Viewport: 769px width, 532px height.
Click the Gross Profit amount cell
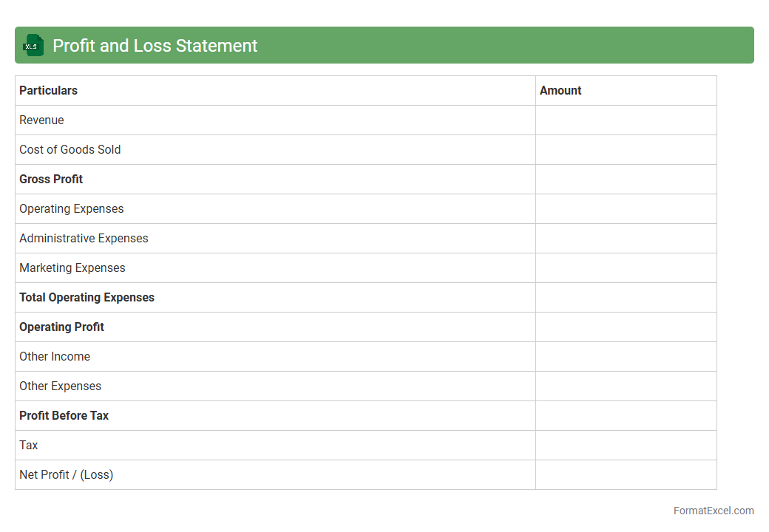pos(626,179)
